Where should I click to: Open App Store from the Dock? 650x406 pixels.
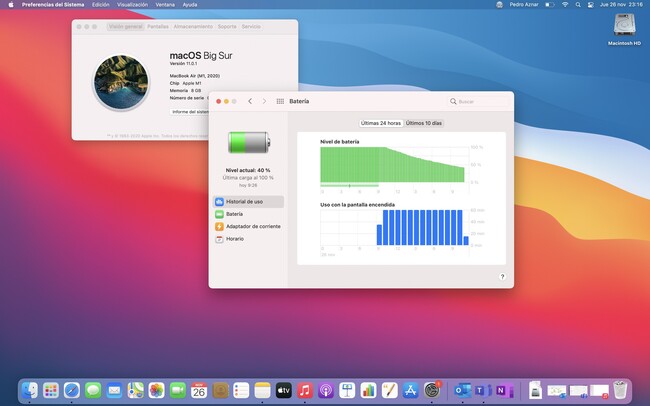[410, 390]
